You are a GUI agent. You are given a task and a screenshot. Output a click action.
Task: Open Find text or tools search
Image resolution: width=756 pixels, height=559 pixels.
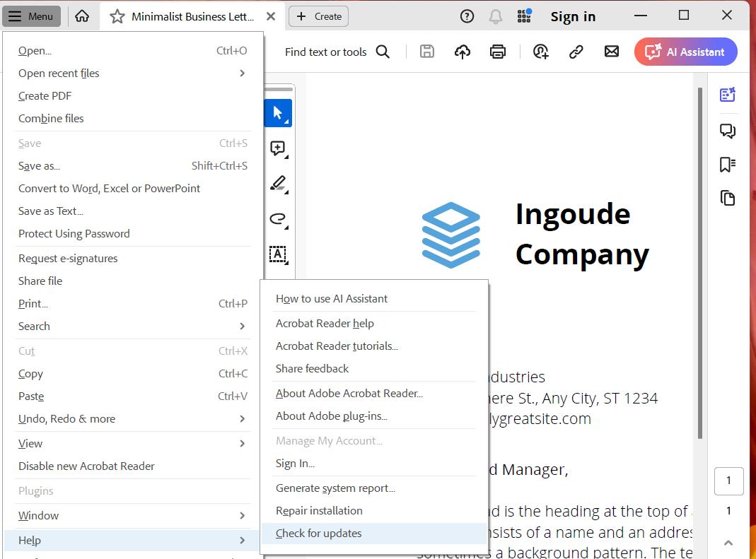pyautogui.click(x=338, y=51)
